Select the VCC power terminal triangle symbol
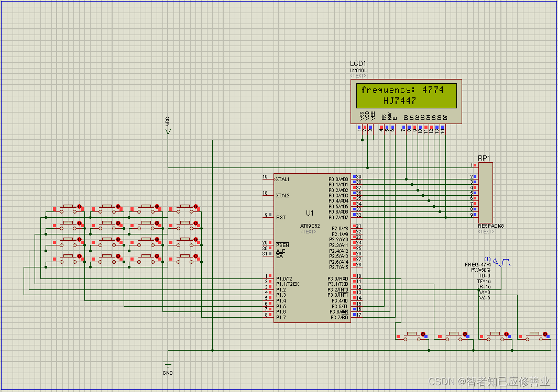The width and height of the screenshot is (558, 392). pos(168,131)
